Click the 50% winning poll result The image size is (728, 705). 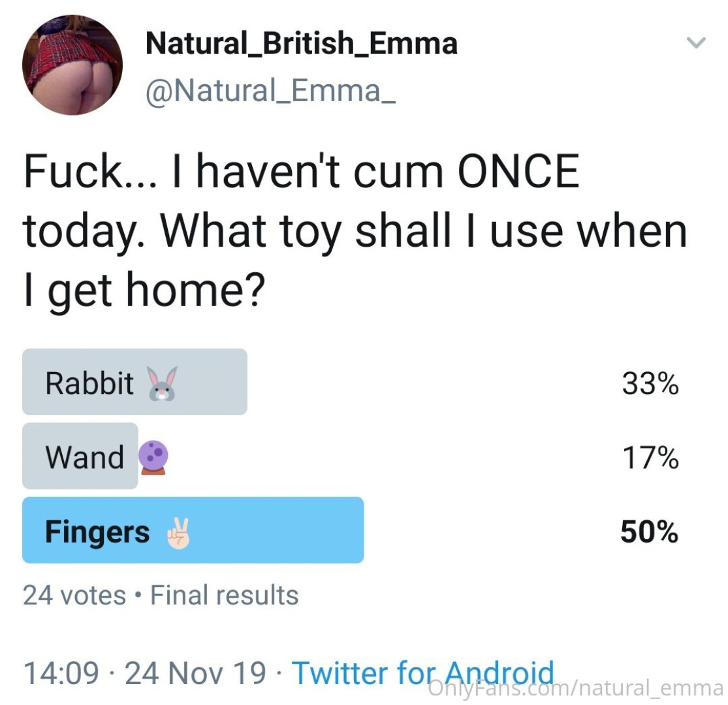pyautogui.click(x=650, y=532)
